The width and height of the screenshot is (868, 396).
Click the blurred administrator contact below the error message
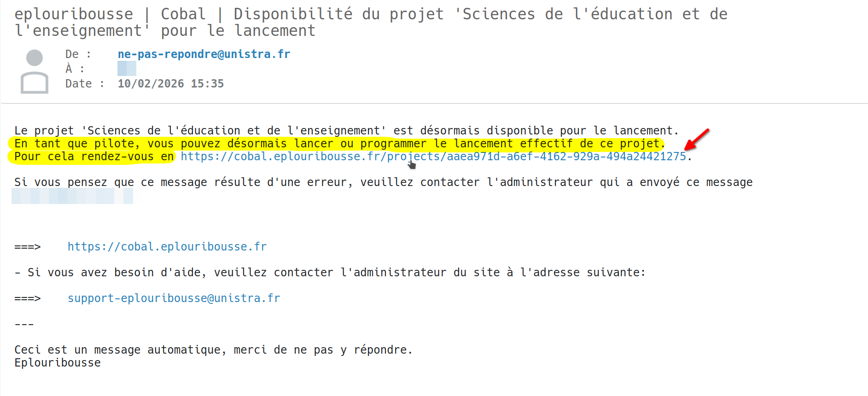pyautogui.click(x=72, y=196)
